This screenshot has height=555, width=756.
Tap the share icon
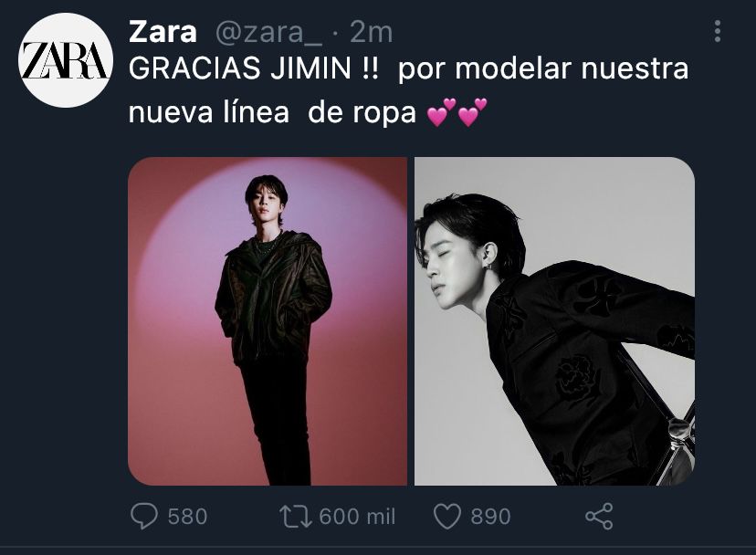[599, 517]
